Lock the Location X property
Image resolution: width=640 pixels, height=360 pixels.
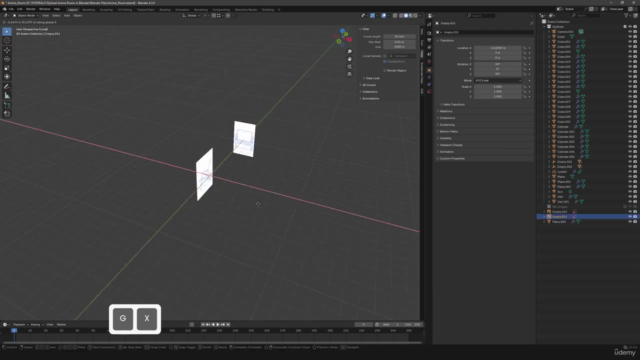(525, 48)
